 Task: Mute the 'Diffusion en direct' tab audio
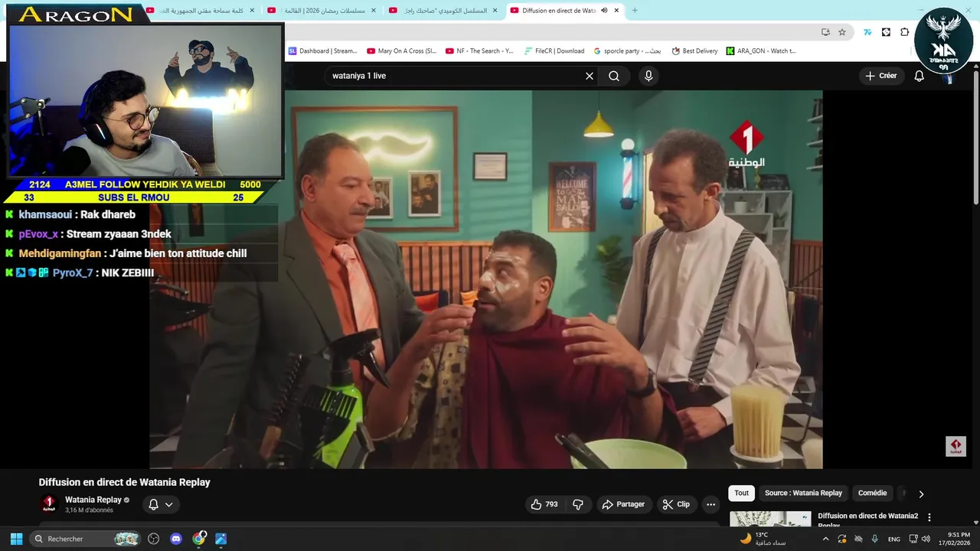pyautogui.click(x=604, y=11)
